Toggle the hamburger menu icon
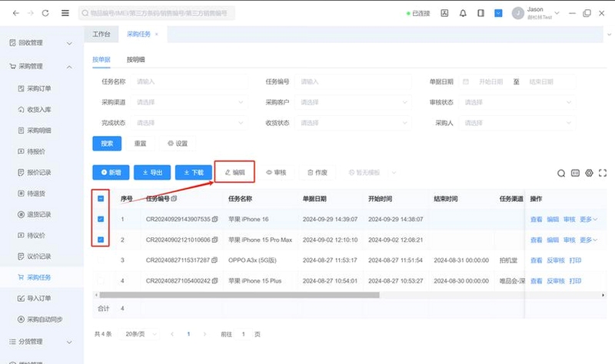This screenshot has height=364, width=615. pyautogui.click(x=65, y=13)
